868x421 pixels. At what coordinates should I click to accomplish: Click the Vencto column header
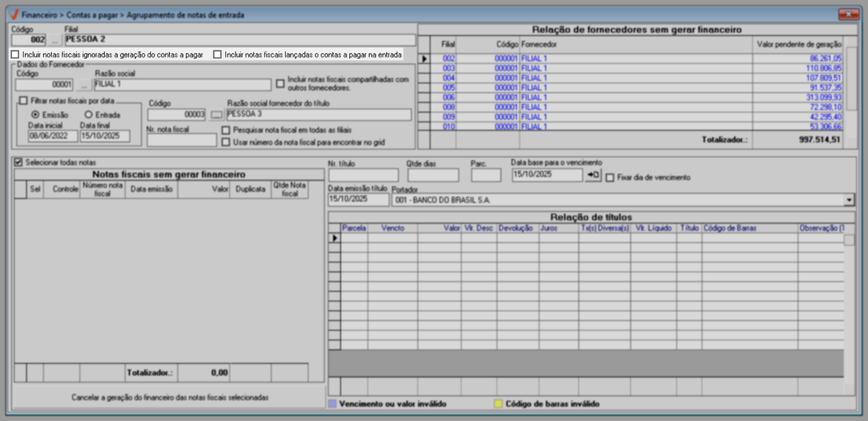coord(392,228)
